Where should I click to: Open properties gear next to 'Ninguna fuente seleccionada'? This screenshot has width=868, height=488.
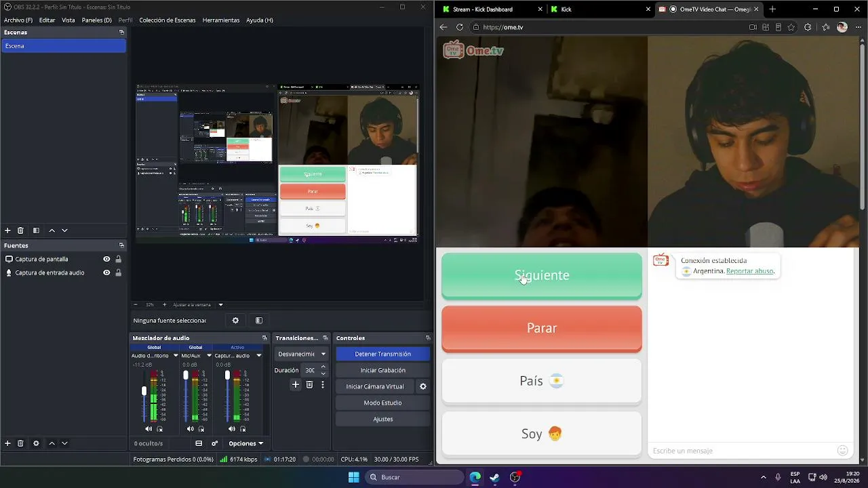click(x=235, y=321)
